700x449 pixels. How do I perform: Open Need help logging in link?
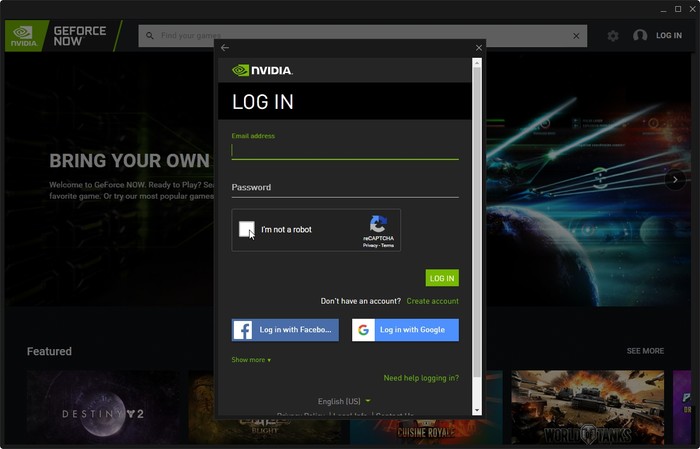(421, 378)
